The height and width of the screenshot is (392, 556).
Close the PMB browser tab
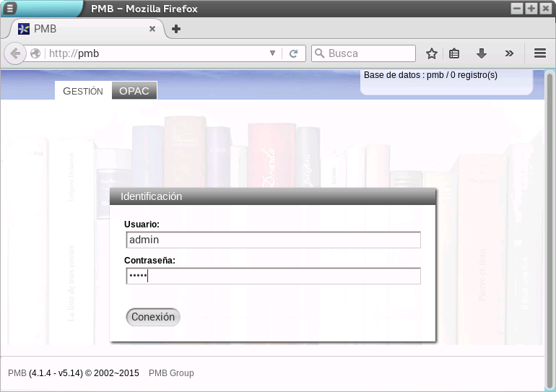[x=152, y=29]
